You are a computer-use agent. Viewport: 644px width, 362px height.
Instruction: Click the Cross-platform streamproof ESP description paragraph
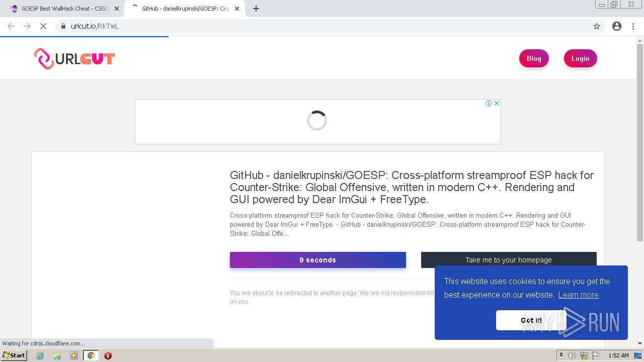tap(408, 224)
